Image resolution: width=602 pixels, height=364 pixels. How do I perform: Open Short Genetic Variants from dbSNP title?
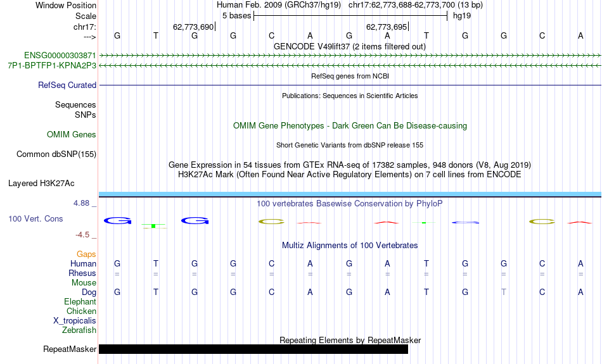coord(350,145)
